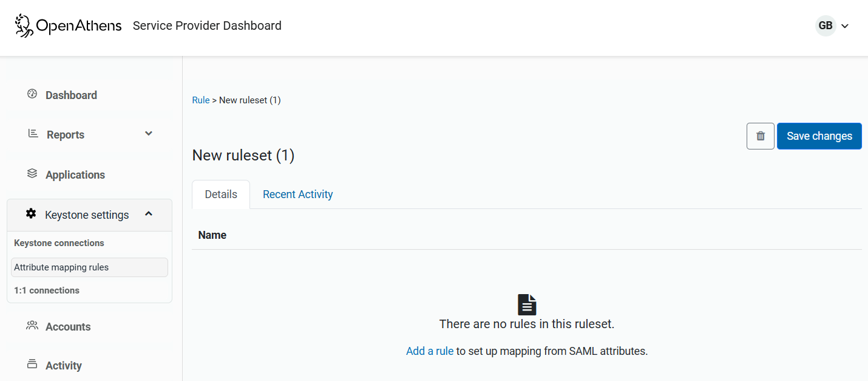Select the Details tab

click(x=220, y=194)
